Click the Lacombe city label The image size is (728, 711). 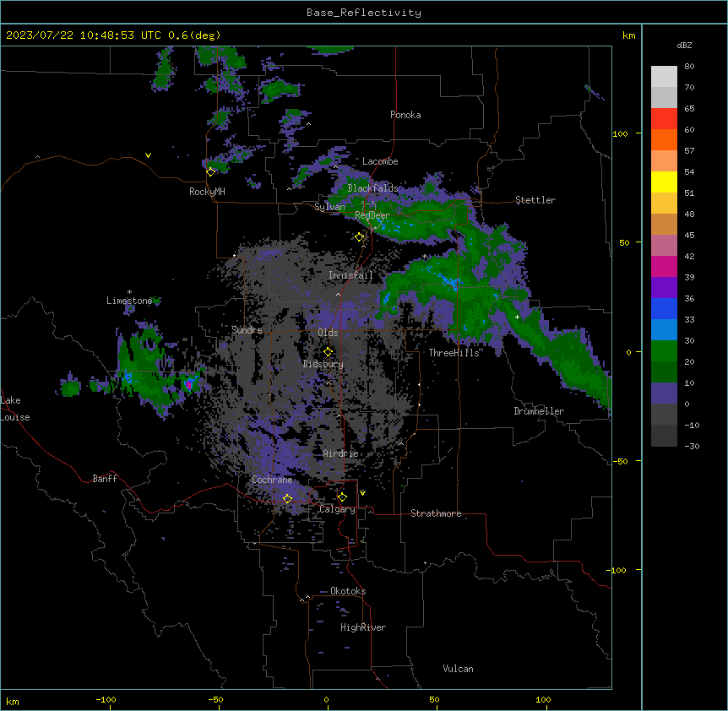point(380,161)
